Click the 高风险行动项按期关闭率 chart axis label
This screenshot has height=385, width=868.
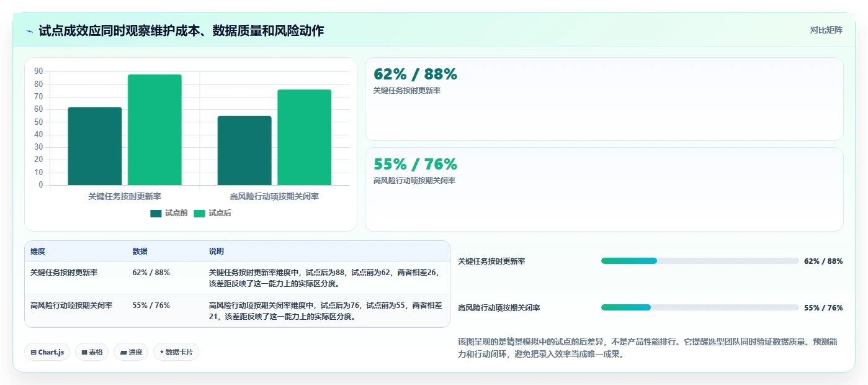(274, 196)
